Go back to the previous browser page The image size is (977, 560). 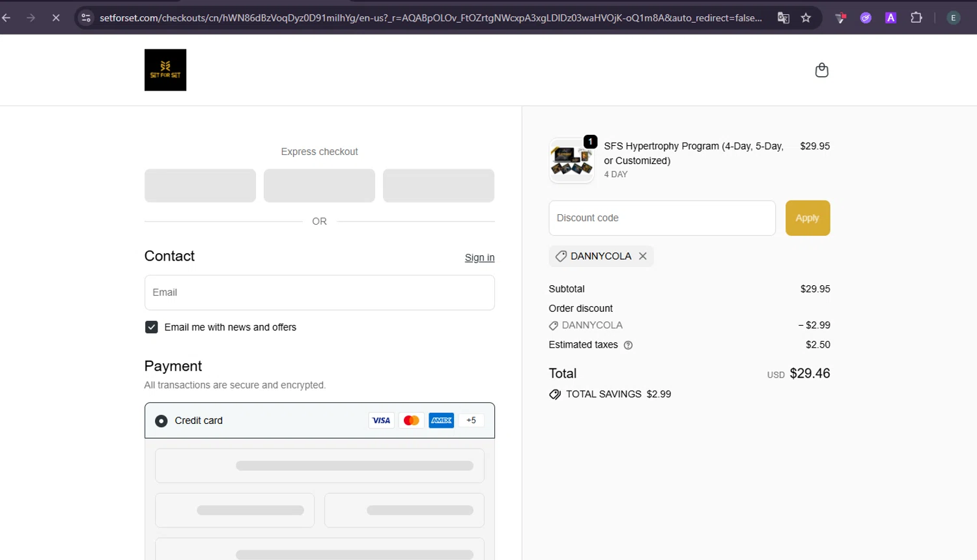point(7,18)
